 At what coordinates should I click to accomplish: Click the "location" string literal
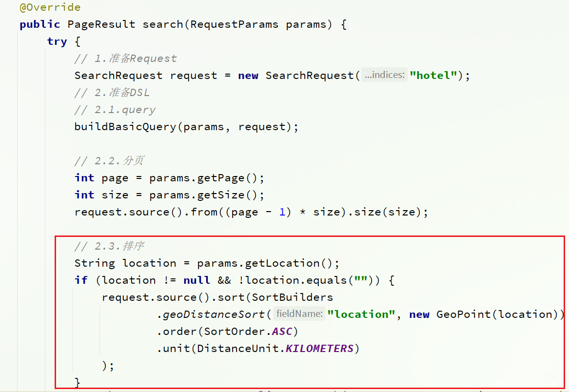(361, 314)
